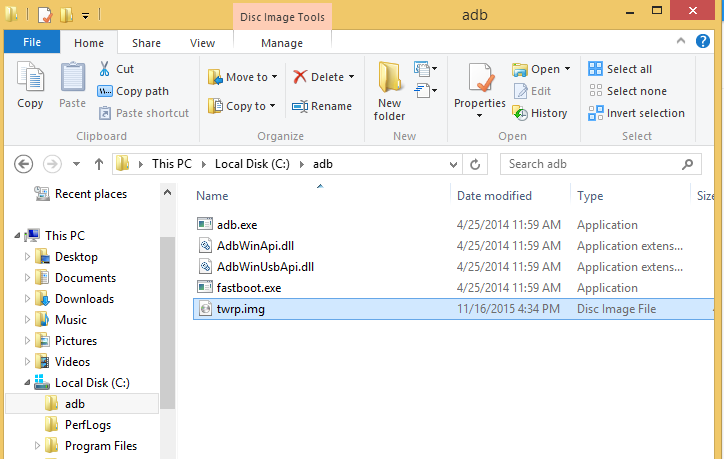The width and height of the screenshot is (724, 459).
Task: Click the Cut scissors icon
Action: coord(105,69)
